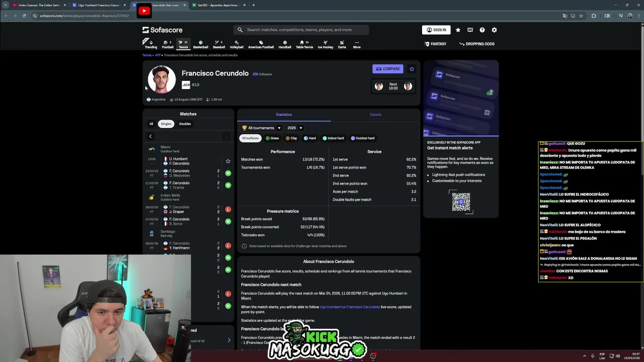
Task: Click the Sofascore logo
Action: [x=162, y=30]
